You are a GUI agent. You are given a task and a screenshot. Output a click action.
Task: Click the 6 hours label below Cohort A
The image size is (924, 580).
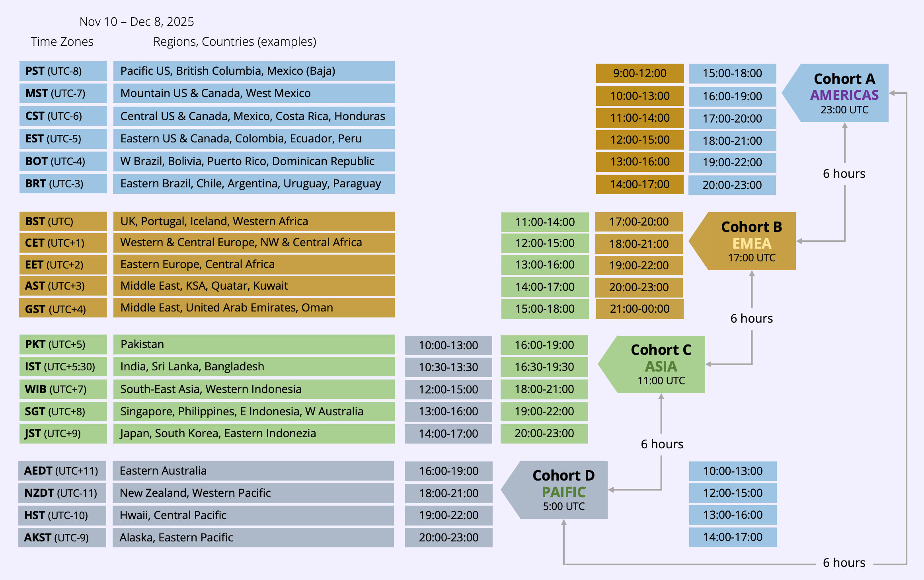pos(844,173)
